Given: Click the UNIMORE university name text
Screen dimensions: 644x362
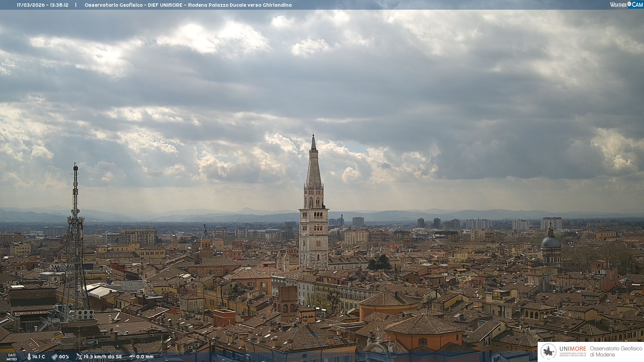Looking at the screenshot, I should (x=573, y=349).
